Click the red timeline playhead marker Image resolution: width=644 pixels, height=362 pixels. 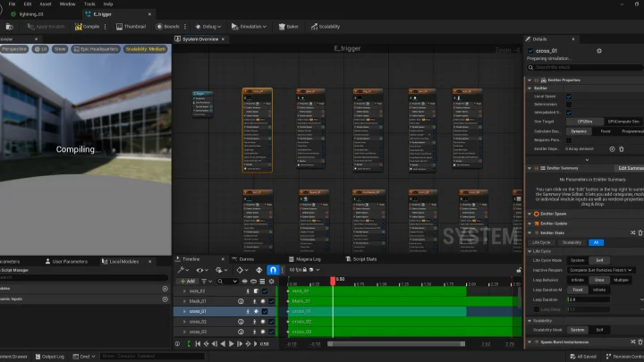[333, 281]
